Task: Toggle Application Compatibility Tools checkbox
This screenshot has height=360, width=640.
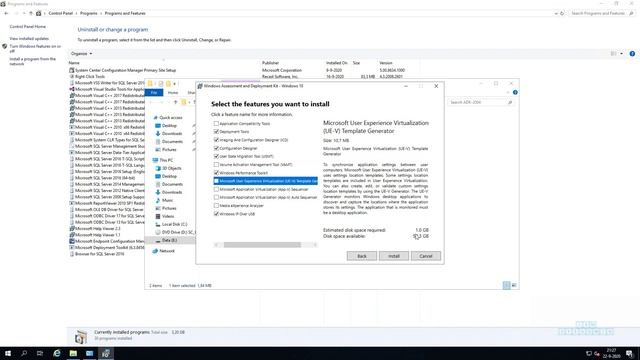Action: coord(216,123)
